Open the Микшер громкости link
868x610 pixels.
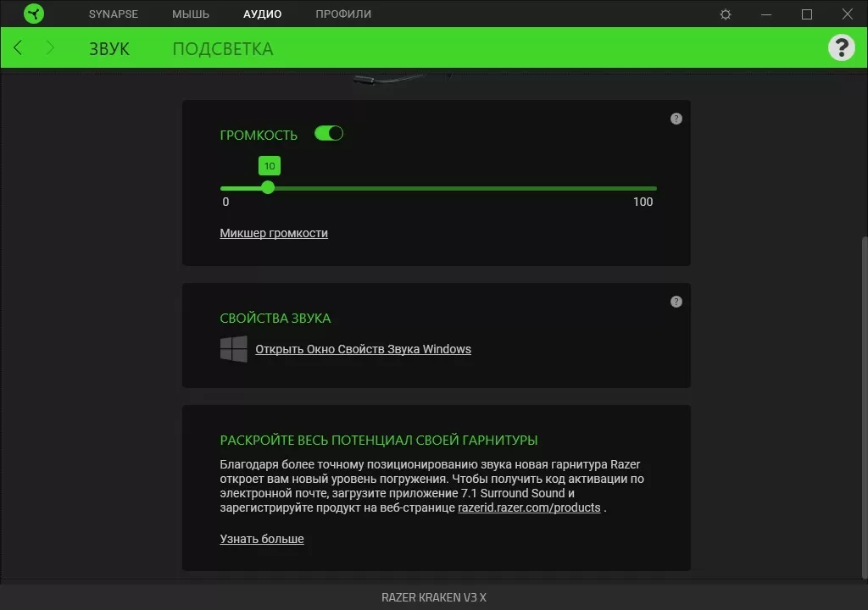(274, 233)
